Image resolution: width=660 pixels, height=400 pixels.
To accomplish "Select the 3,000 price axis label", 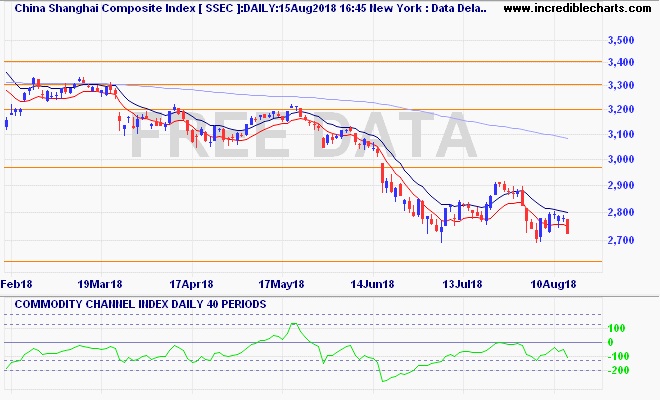I will (622, 160).
